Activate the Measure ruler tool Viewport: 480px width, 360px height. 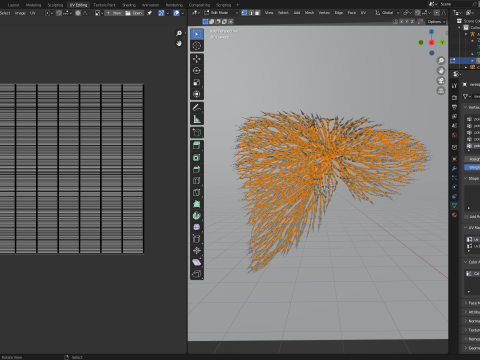pos(197,119)
